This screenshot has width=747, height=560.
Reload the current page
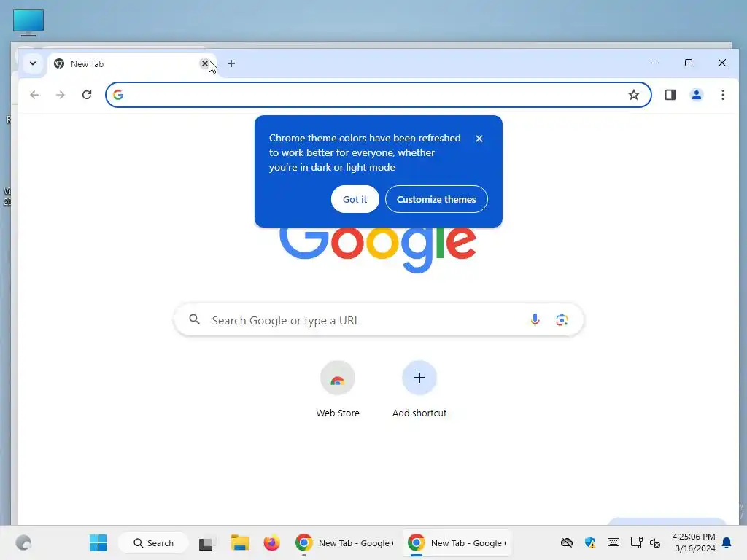click(87, 95)
